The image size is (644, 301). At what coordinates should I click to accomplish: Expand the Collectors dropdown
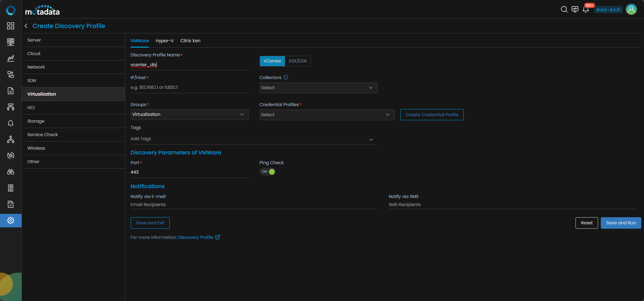click(x=318, y=88)
